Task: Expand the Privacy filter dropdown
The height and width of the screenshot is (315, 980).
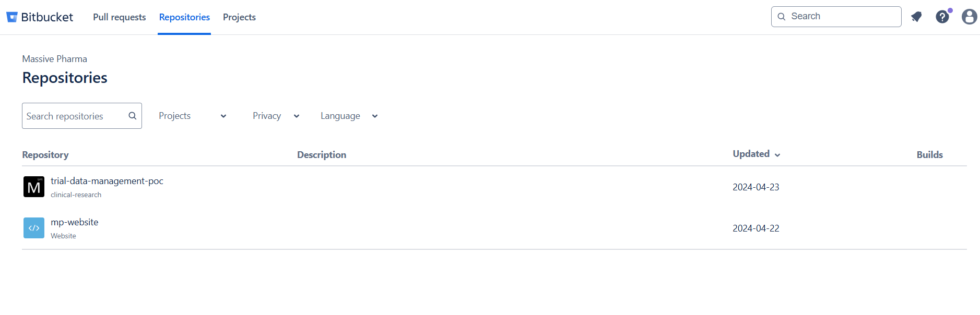Action: 276,116
